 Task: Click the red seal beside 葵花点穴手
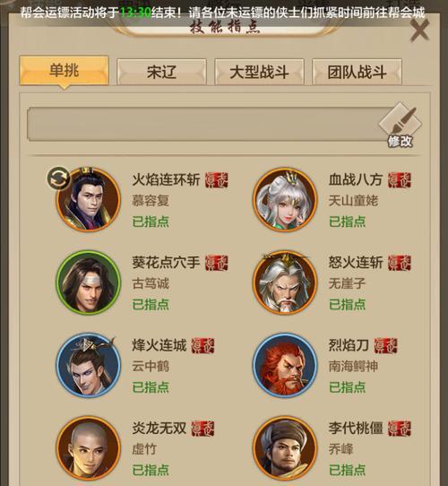[x=217, y=263]
